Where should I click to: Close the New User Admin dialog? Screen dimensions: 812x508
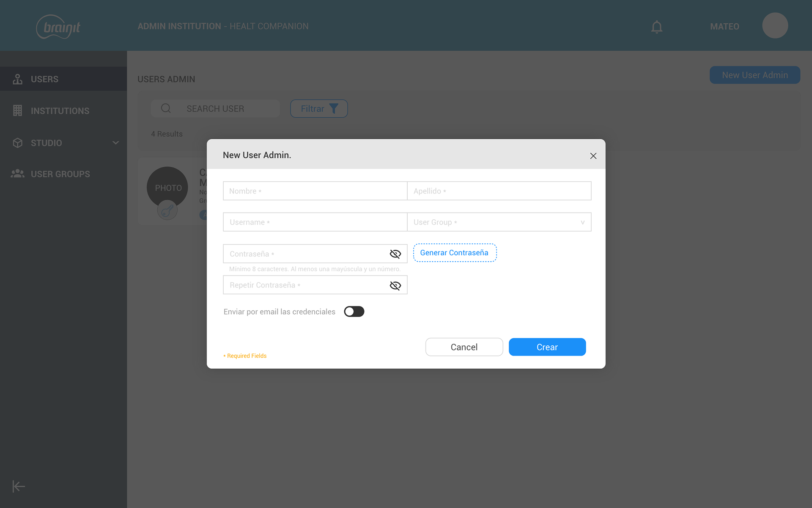(x=593, y=156)
